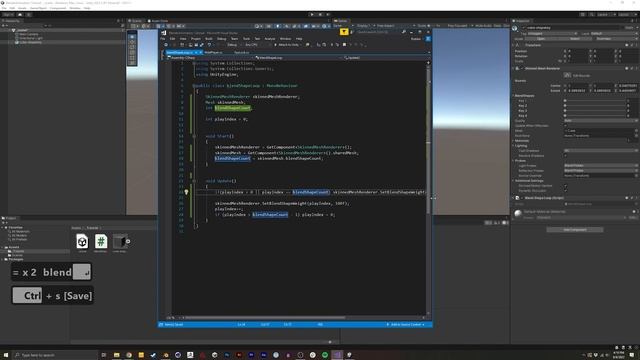Select the cube model asset thumbnail
This screenshot has width=640, height=360.
(x=119, y=241)
